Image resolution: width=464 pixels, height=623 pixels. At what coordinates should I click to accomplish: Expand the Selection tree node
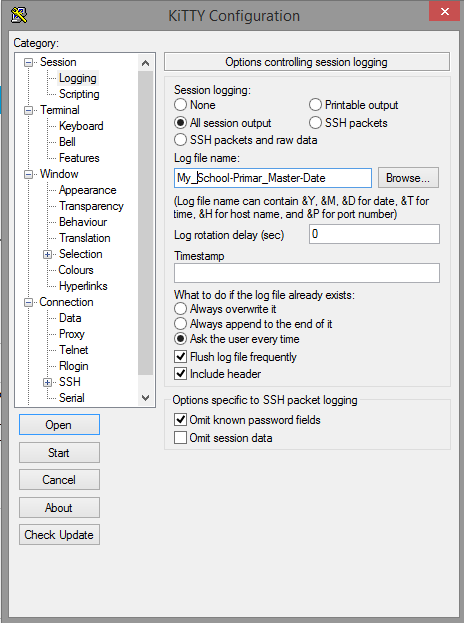pos(47,254)
